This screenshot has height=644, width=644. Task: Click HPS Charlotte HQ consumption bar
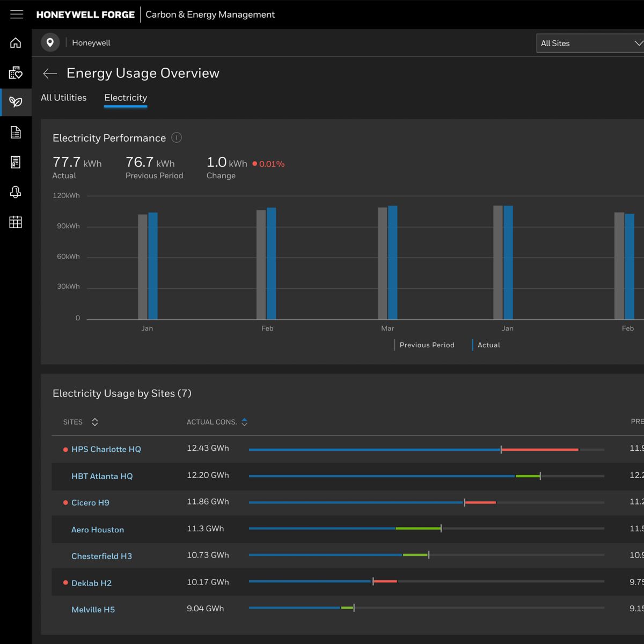tap(427, 450)
